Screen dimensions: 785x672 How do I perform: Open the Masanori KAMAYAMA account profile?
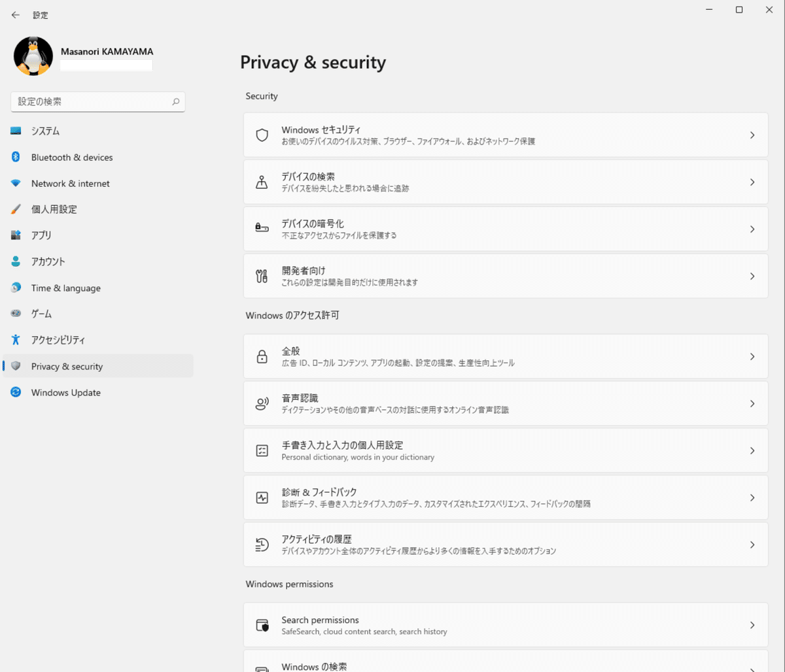(107, 52)
